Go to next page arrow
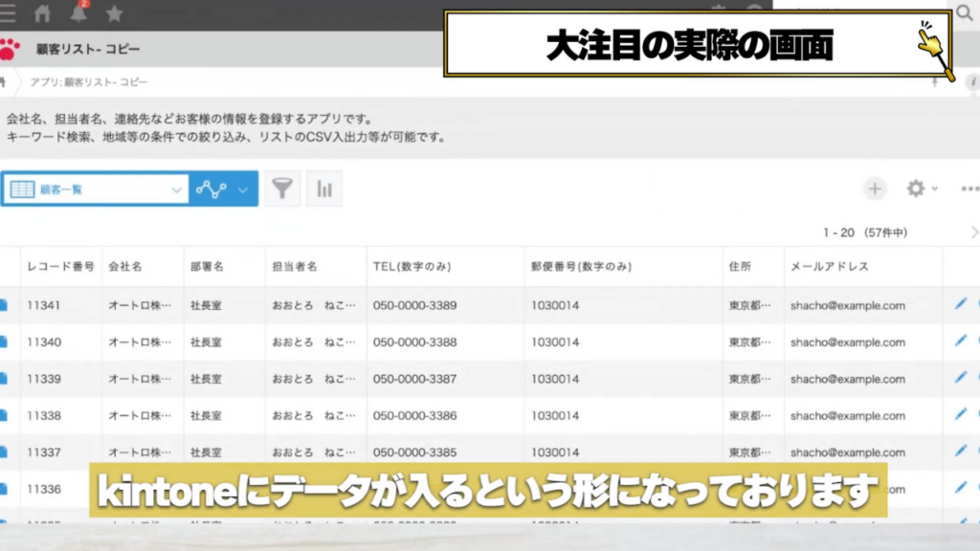Viewport: 980px width, 551px height. 973,232
